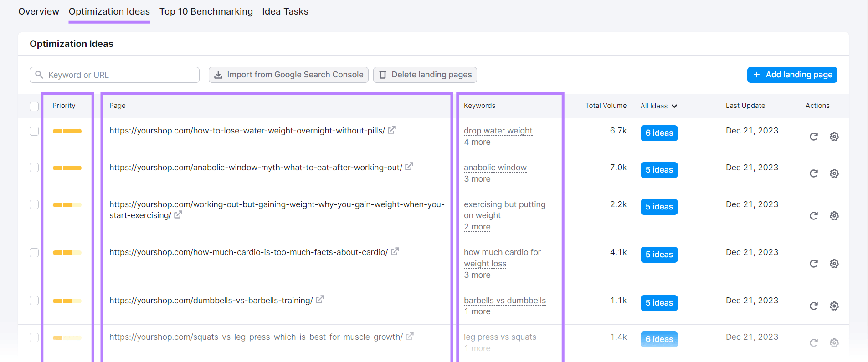The image size is (868, 362).
Task: Expand "4 more" keywords under drop water weight
Action: 477,142
